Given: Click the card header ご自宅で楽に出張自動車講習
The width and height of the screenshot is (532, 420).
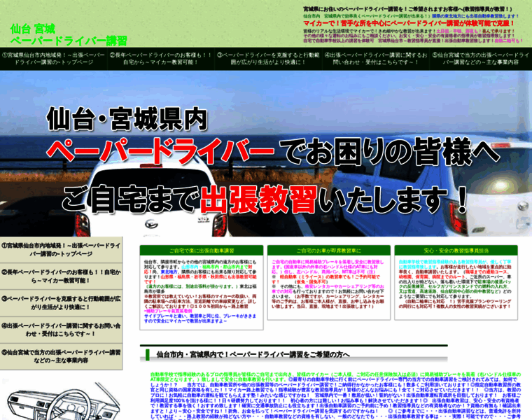Looking at the screenshot, I should point(202,251).
